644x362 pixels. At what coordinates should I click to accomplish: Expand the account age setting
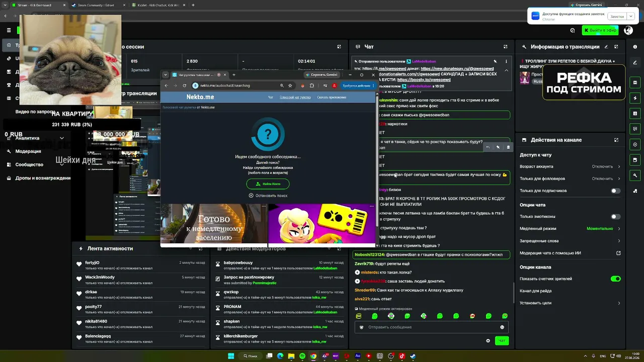click(x=570, y=166)
